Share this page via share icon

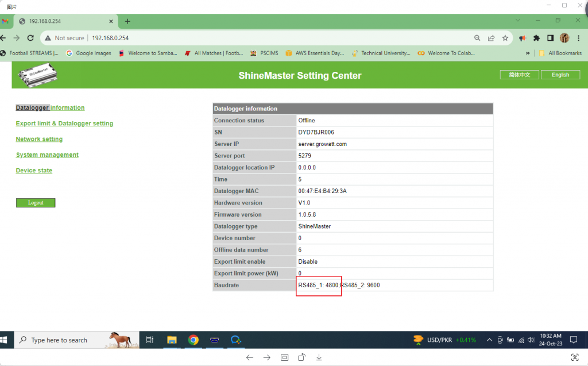(492, 38)
